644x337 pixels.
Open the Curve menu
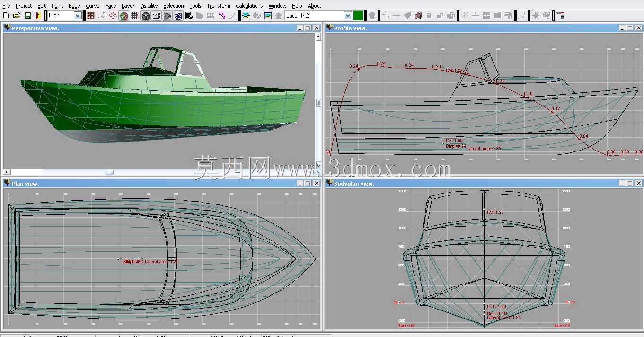[x=93, y=6]
